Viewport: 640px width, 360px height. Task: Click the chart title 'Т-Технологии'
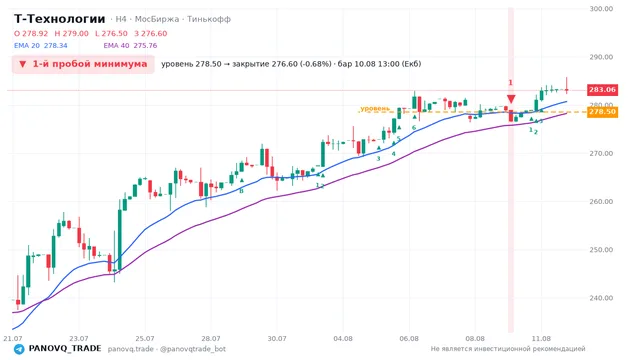click(x=60, y=19)
